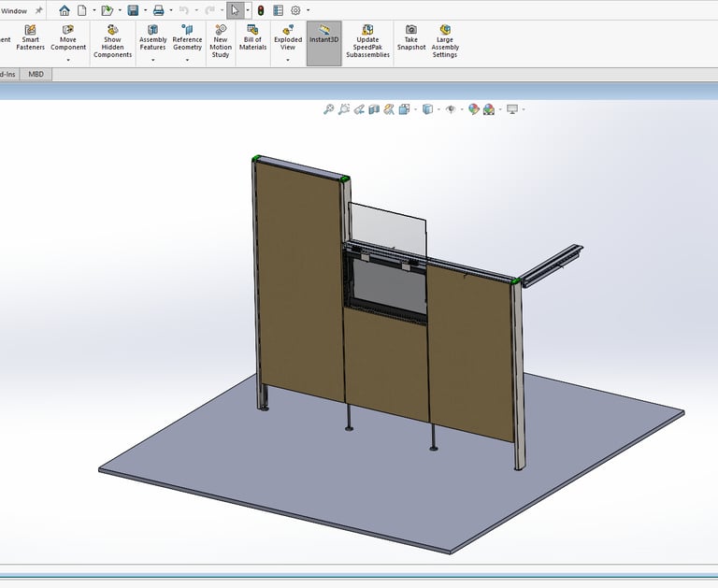Open Large Assembly Settings
718x588 pixels.
(x=445, y=42)
